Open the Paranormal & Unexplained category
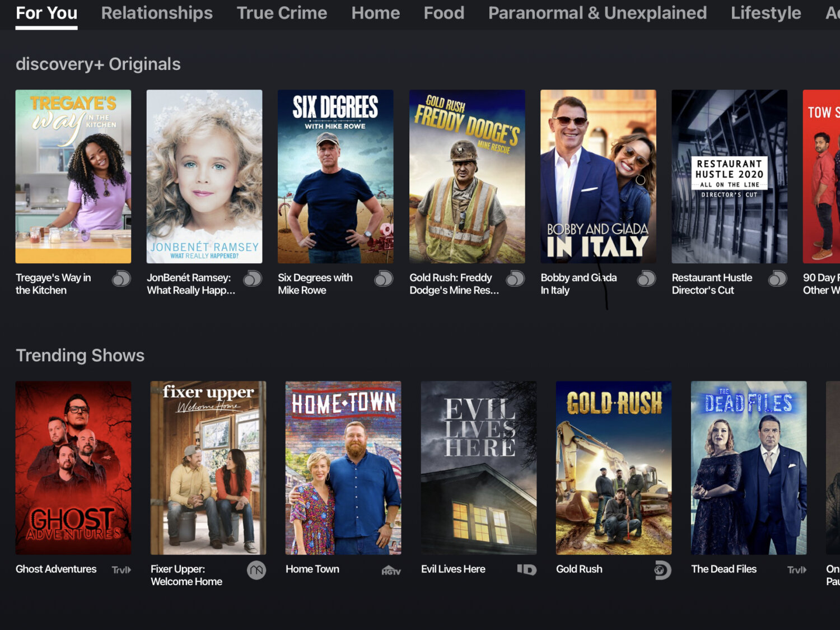 pos(597,13)
